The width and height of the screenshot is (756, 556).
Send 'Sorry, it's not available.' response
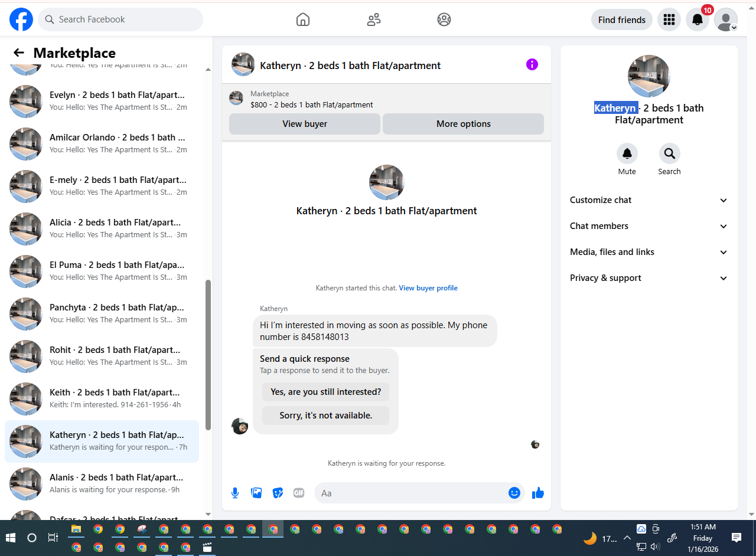click(326, 416)
